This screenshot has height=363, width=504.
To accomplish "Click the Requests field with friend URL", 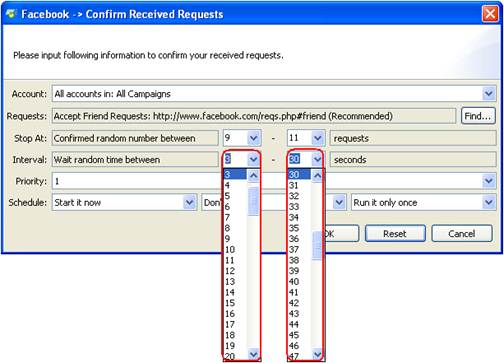I will (254, 116).
